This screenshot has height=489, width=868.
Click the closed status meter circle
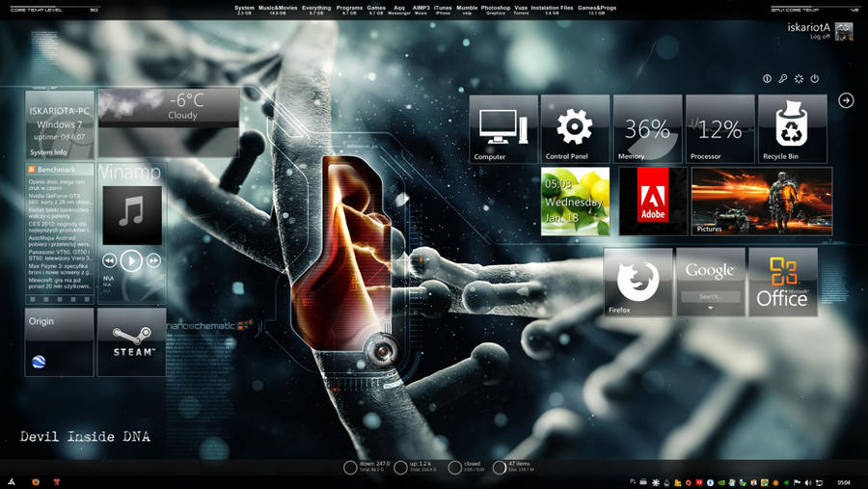(454, 468)
